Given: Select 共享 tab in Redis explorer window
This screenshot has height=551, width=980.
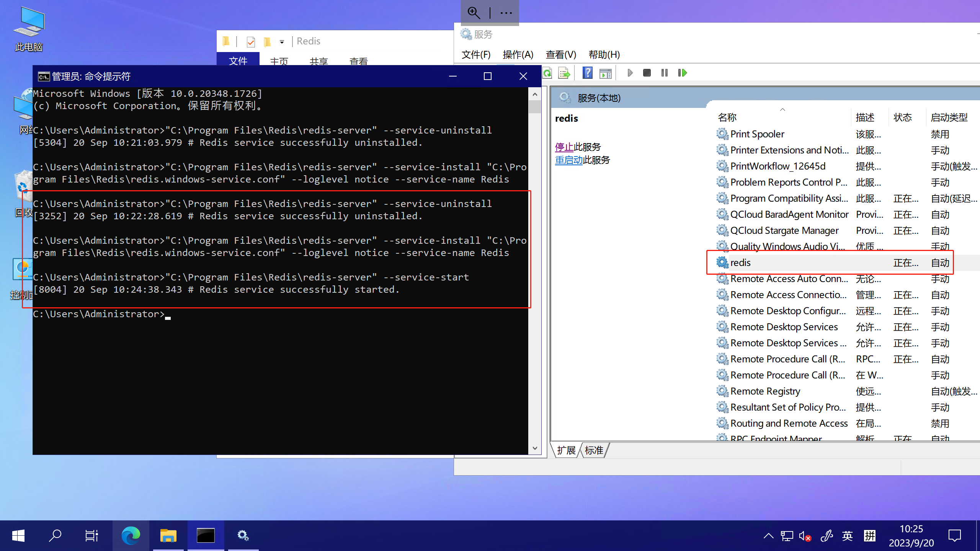Looking at the screenshot, I should click(x=319, y=60).
